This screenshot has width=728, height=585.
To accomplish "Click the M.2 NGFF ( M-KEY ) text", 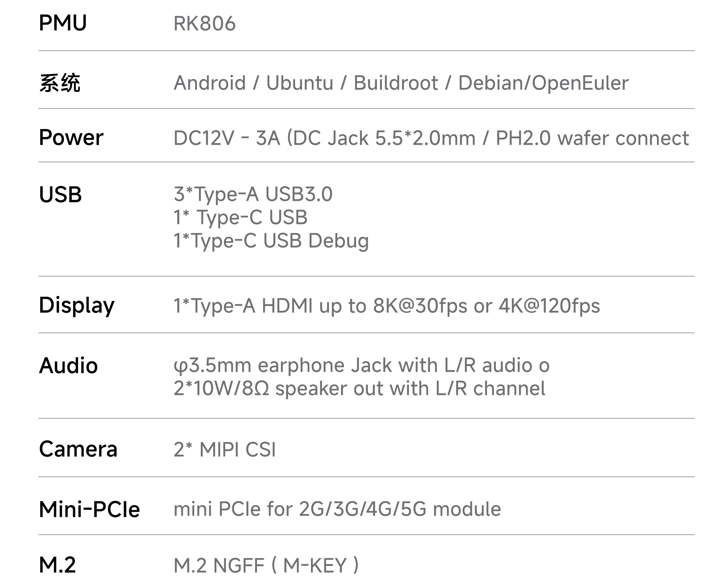I will pyautogui.click(x=266, y=565).
